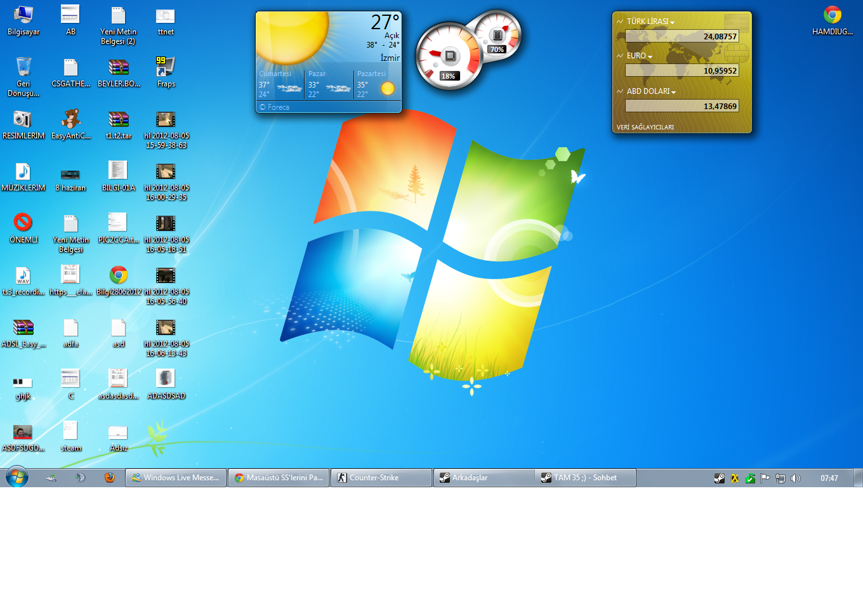Launch Firefox from the quick launch bar
Image resolution: width=863 pixels, height=616 pixels.
coord(110,478)
